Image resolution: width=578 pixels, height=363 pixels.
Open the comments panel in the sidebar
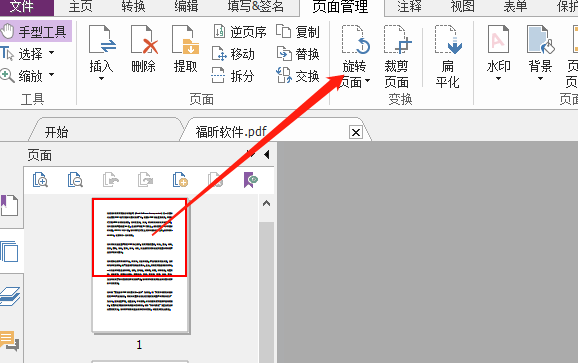(x=10, y=341)
